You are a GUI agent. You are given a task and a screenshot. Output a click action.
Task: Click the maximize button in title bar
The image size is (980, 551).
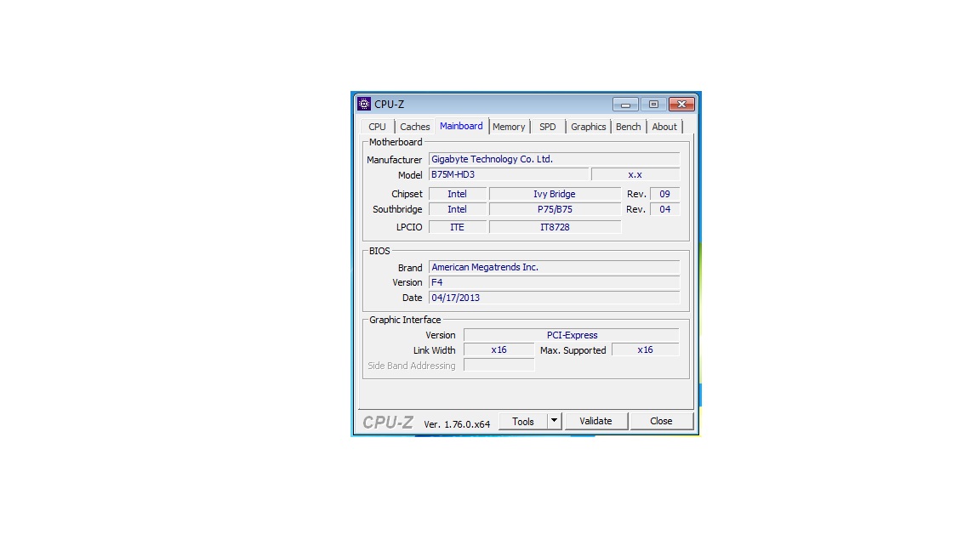pos(653,105)
